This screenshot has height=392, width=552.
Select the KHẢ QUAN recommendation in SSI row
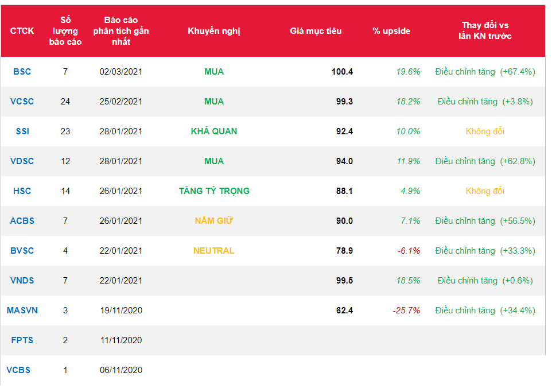[213, 131]
